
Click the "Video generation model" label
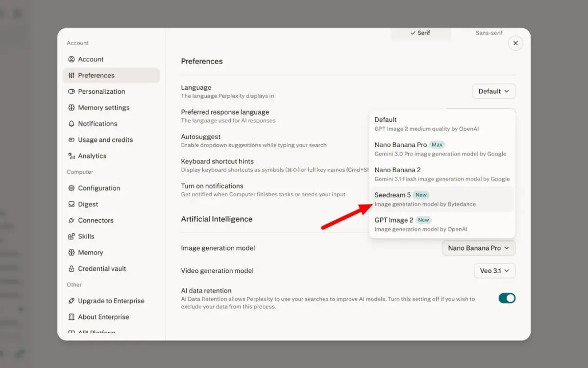point(217,271)
